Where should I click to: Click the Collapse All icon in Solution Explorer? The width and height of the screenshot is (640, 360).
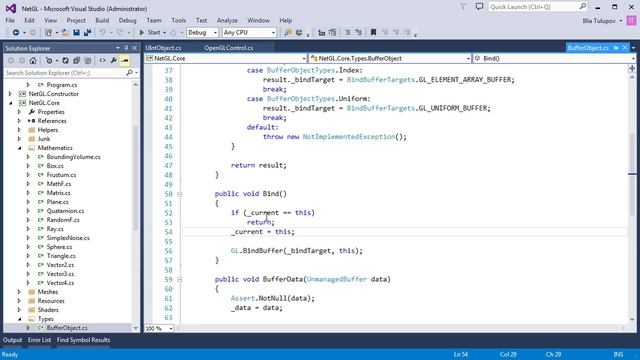tap(76, 60)
